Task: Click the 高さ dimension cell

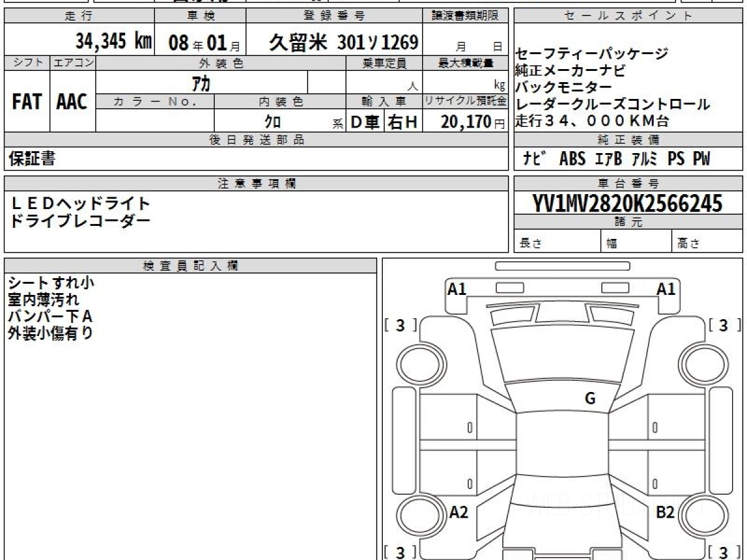Action: pos(707,241)
